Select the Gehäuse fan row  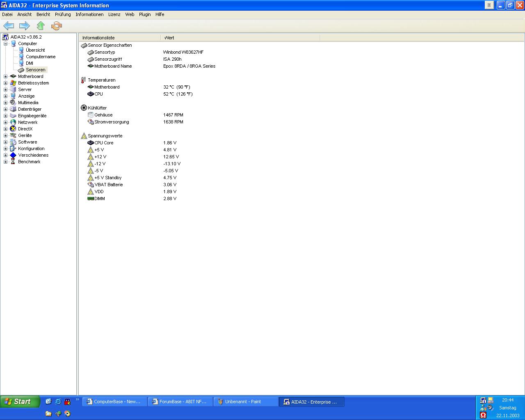point(103,115)
